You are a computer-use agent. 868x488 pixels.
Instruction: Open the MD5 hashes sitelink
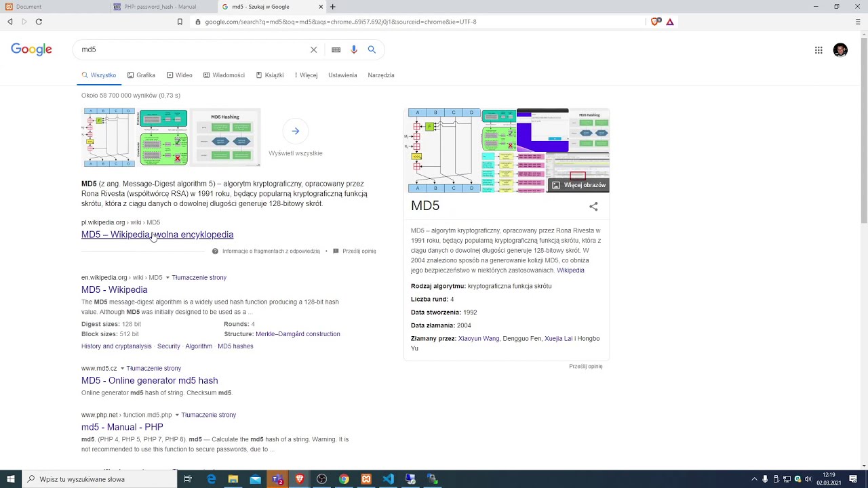coord(235,346)
